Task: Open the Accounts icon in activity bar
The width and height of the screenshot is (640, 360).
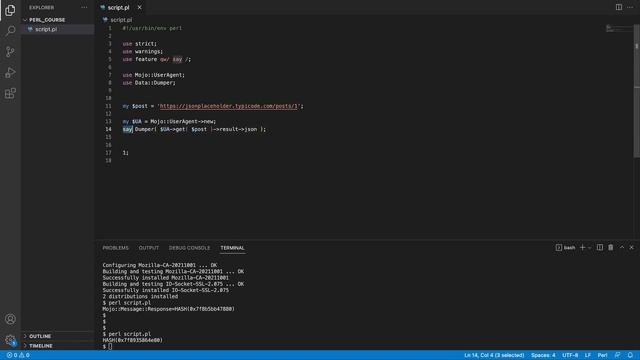Action: (x=10, y=319)
